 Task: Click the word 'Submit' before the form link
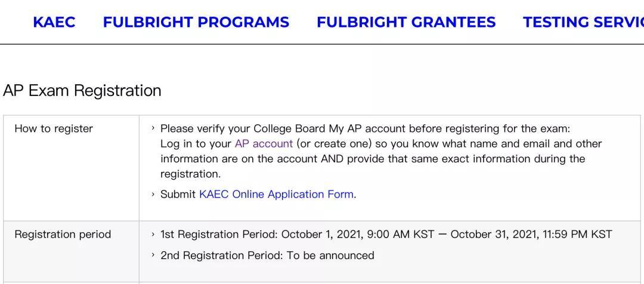coord(178,195)
